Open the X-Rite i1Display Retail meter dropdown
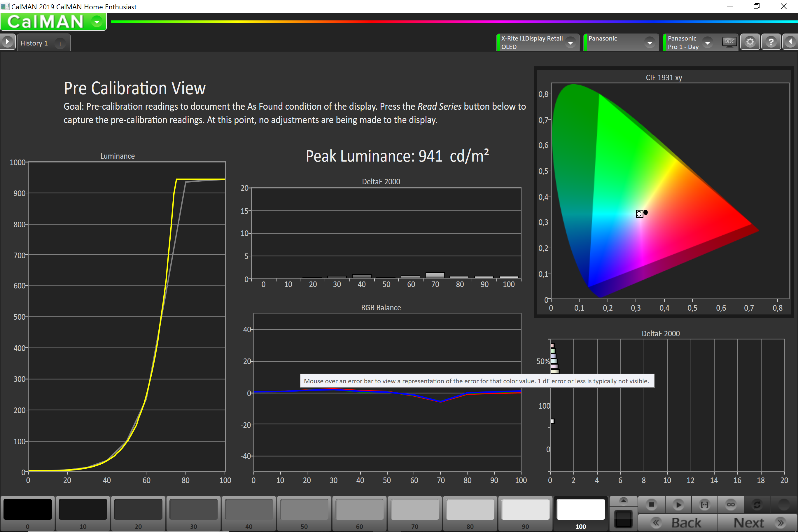Screen dimensions: 798x532 [571, 43]
